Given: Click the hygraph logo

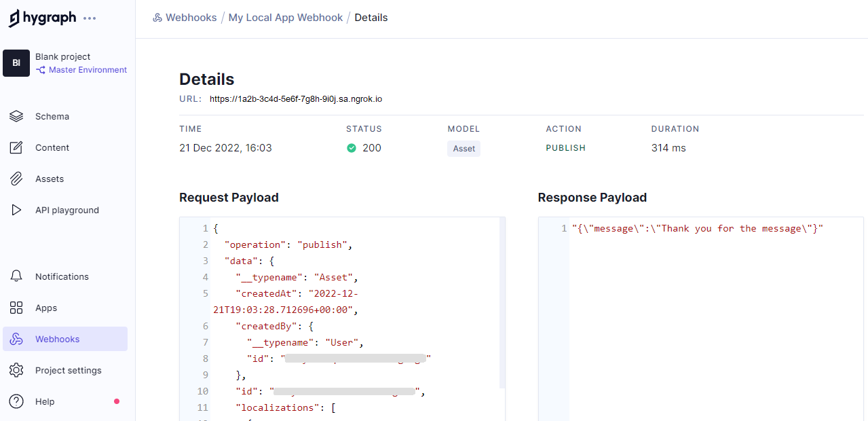Looking at the screenshot, I should click(x=43, y=18).
